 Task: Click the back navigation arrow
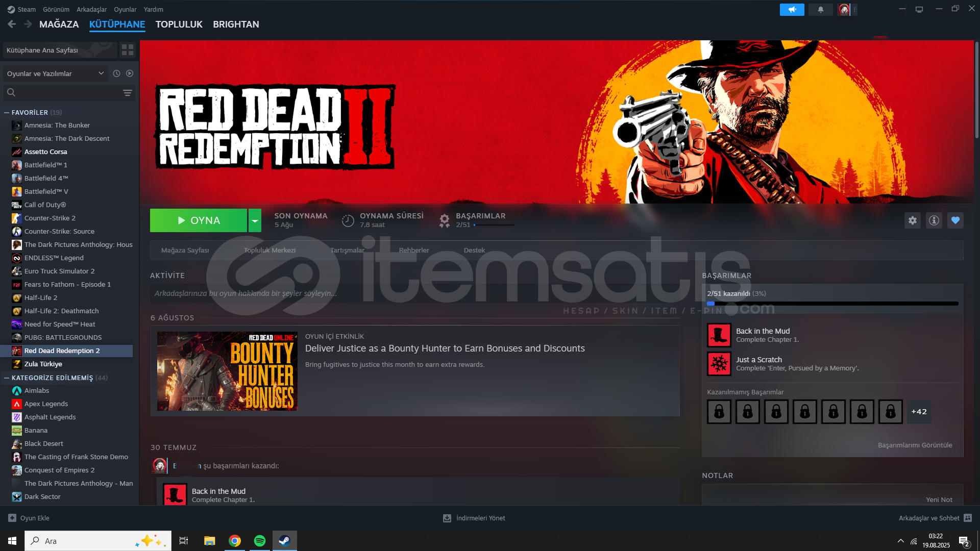pos(12,24)
